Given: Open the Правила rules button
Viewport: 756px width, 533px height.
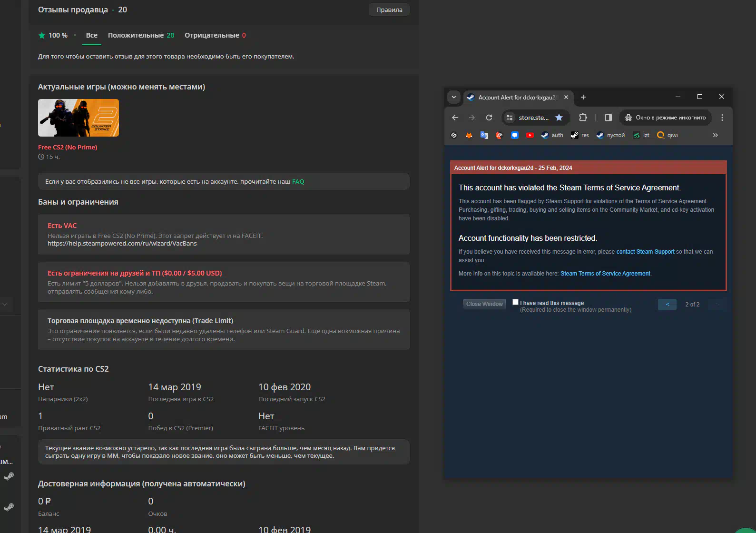Looking at the screenshot, I should pyautogui.click(x=389, y=10).
